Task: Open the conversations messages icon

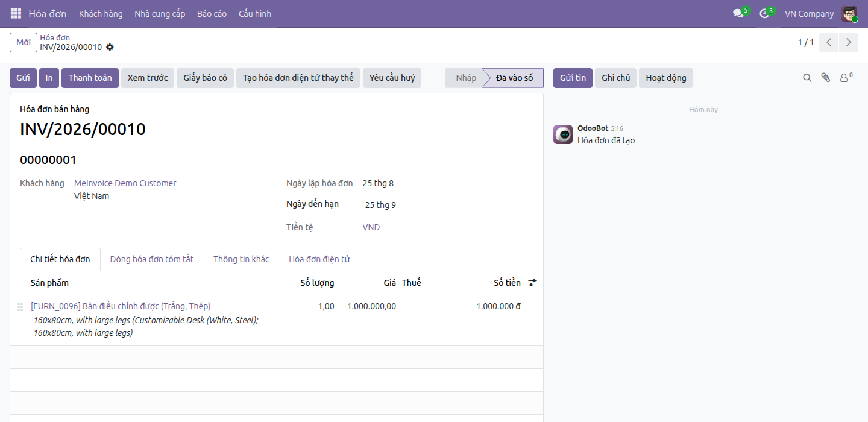Action: pyautogui.click(x=738, y=13)
